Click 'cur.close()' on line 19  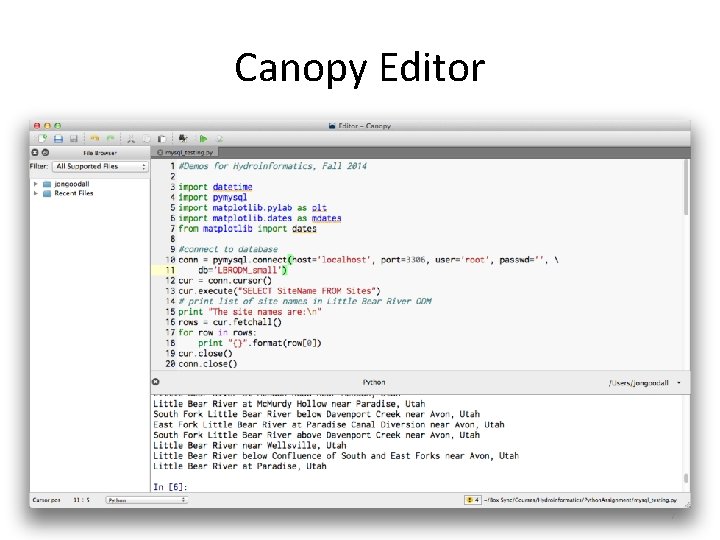pyautogui.click(x=205, y=354)
